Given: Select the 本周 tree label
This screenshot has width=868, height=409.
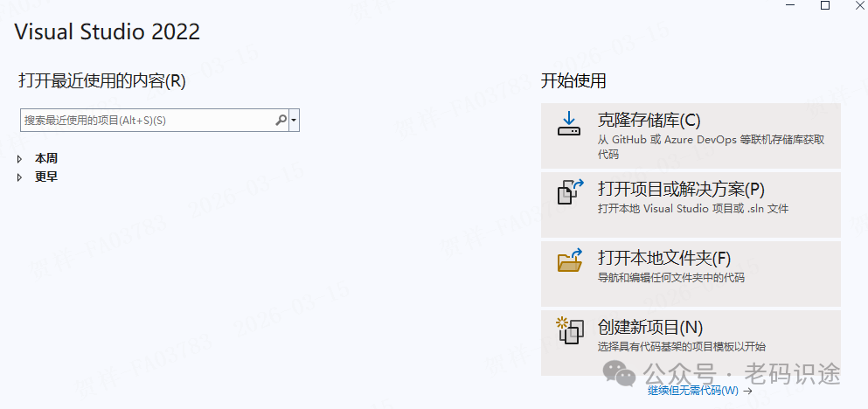Looking at the screenshot, I should click(x=46, y=159).
